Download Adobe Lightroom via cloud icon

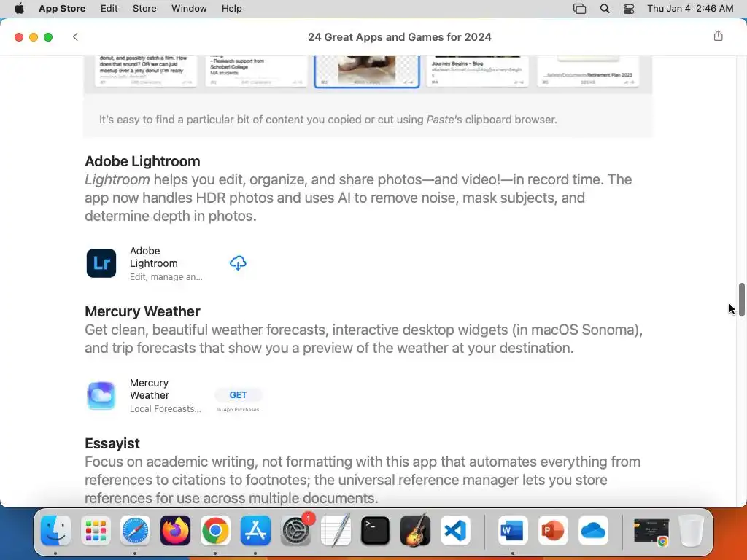(238, 262)
